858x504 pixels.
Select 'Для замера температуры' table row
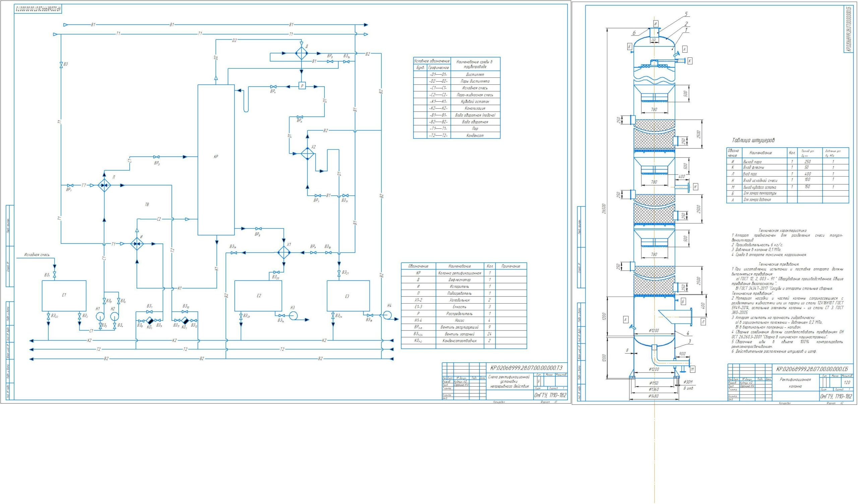click(x=787, y=193)
